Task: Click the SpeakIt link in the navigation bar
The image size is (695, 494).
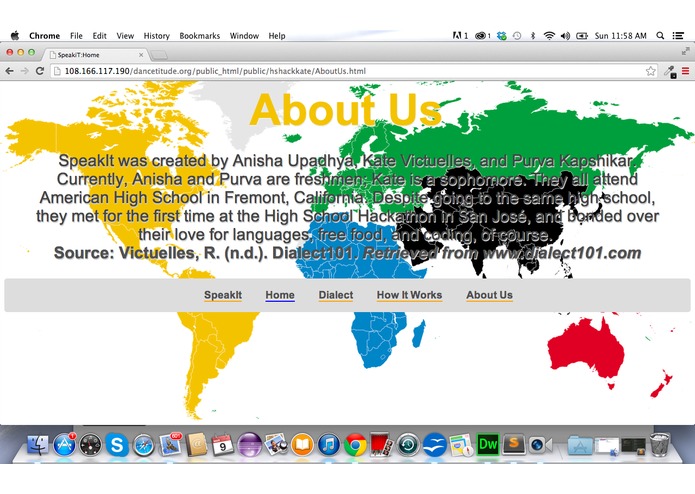Action: tap(223, 295)
